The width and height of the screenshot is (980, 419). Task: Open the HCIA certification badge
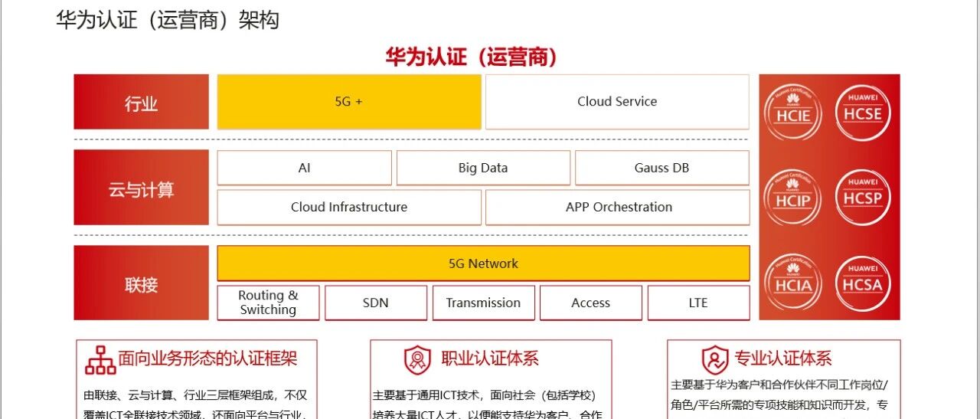click(794, 283)
